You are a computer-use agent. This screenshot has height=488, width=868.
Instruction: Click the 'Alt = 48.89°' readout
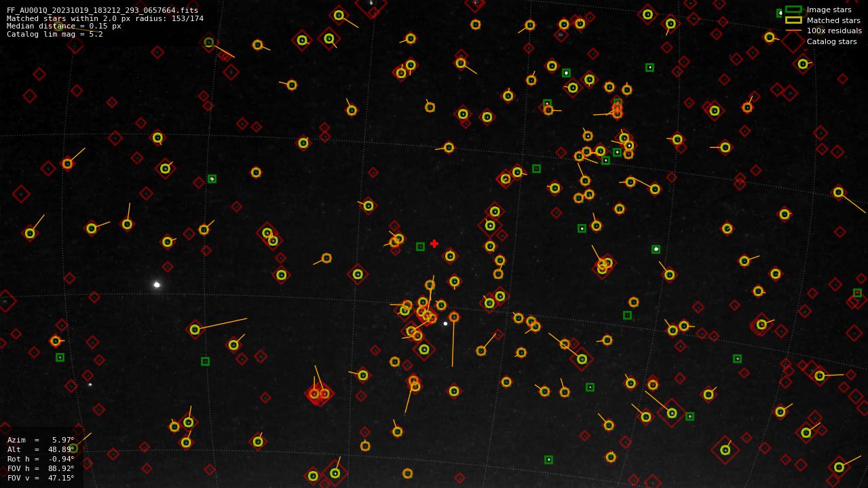41,449
